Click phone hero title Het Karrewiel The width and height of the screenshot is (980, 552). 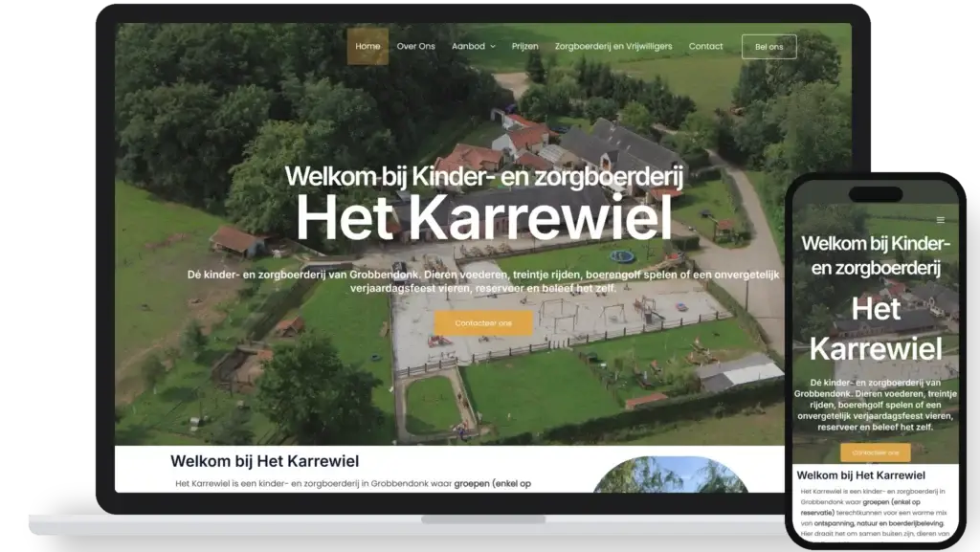click(876, 329)
